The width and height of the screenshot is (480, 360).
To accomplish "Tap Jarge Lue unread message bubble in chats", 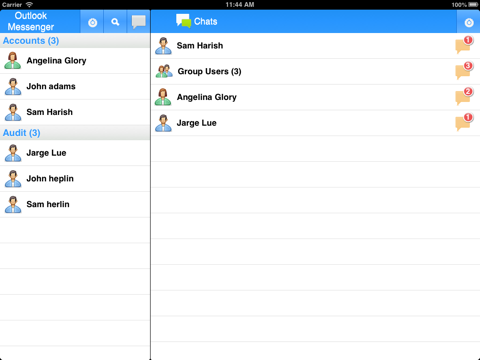I will click(464, 122).
